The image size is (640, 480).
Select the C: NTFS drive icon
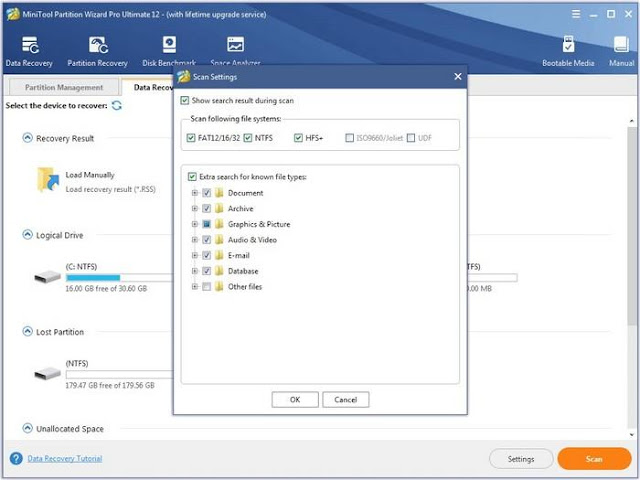(47, 278)
